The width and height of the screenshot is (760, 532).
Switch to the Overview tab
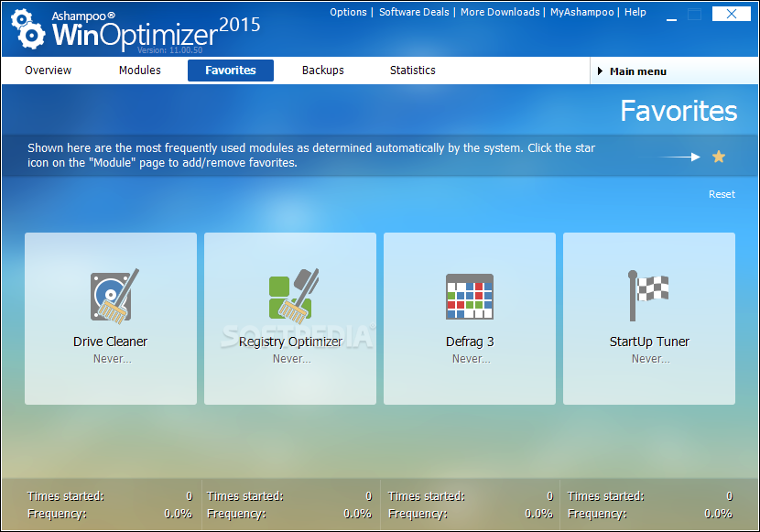click(x=48, y=71)
